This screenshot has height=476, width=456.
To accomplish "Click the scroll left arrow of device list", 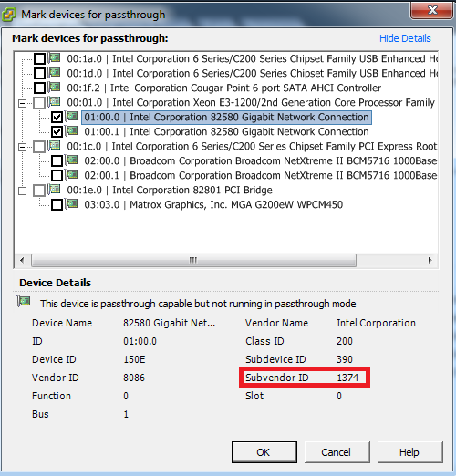I will 22,260.
